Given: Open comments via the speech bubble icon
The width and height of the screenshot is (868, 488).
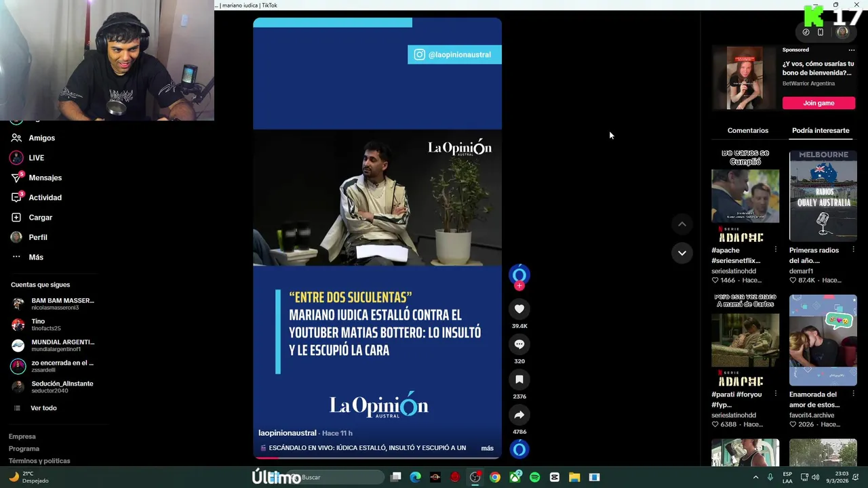Looking at the screenshot, I should coord(519,344).
